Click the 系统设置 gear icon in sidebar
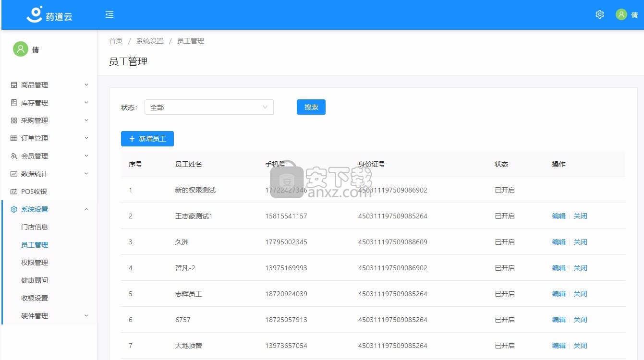 (14, 209)
